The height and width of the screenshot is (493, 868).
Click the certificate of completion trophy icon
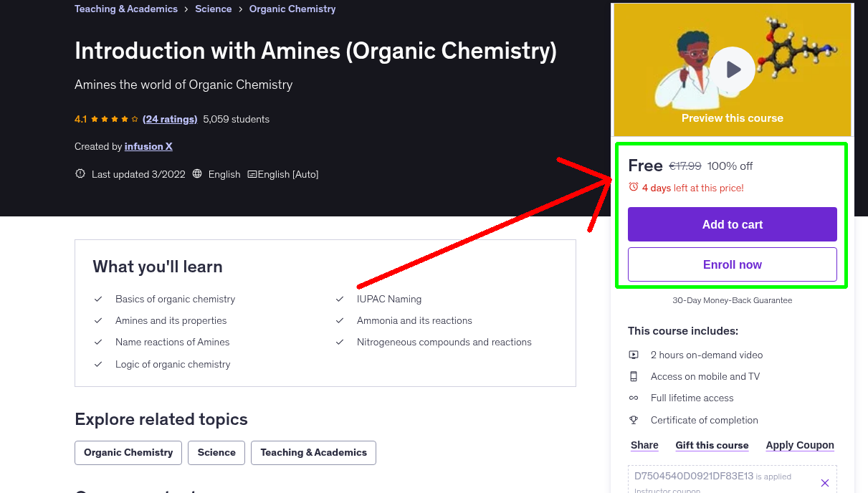click(x=634, y=420)
